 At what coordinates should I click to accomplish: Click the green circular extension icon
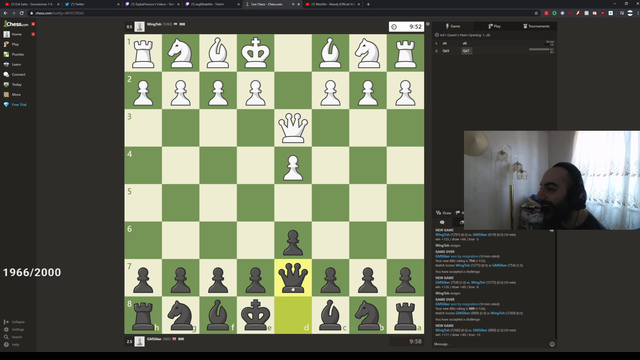click(x=554, y=13)
